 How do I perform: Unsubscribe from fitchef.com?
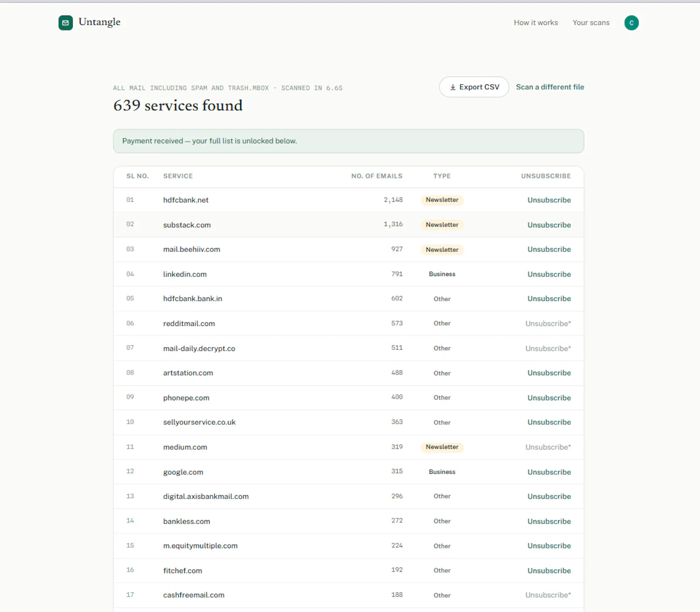pyautogui.click(x=549, y=571)
